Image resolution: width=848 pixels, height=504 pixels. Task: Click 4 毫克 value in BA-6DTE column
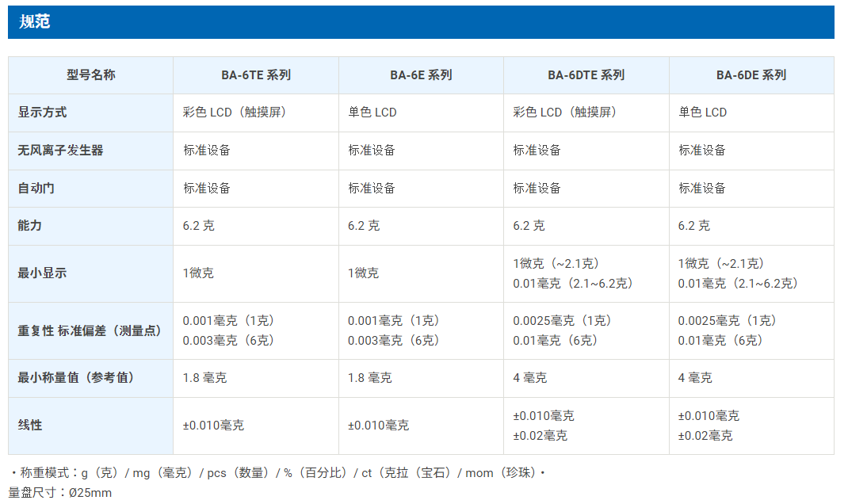529,378
